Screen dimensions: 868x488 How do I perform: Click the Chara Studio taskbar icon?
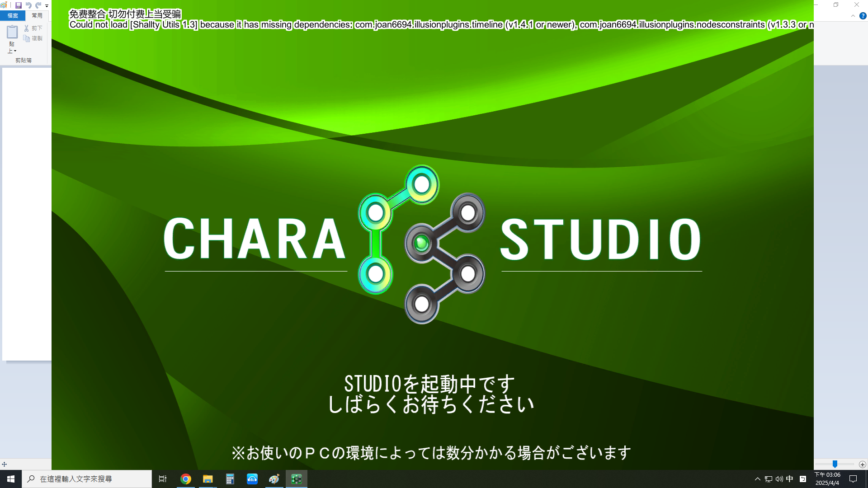pyautogui.click(x=296, y=479)
